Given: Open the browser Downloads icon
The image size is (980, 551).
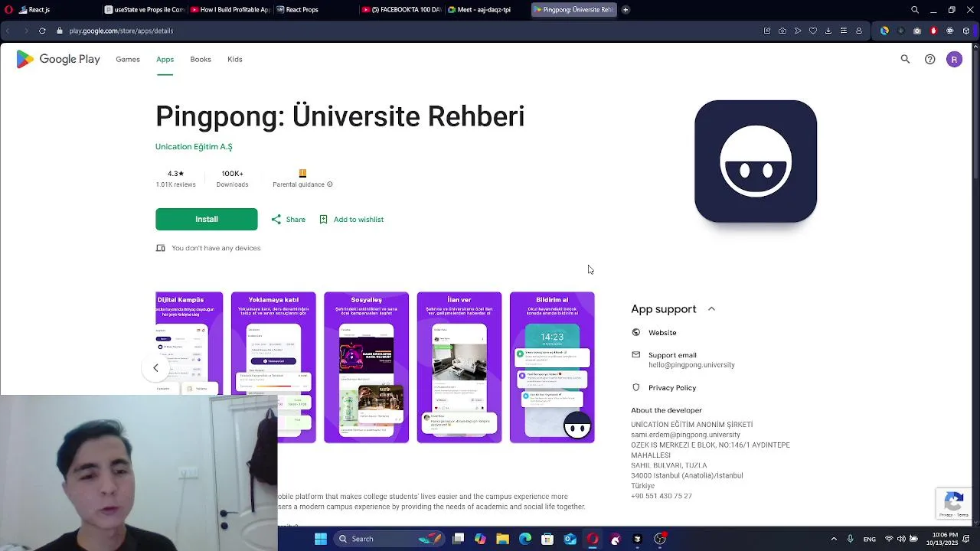Looking at the screenshot, I should point(828,31).
